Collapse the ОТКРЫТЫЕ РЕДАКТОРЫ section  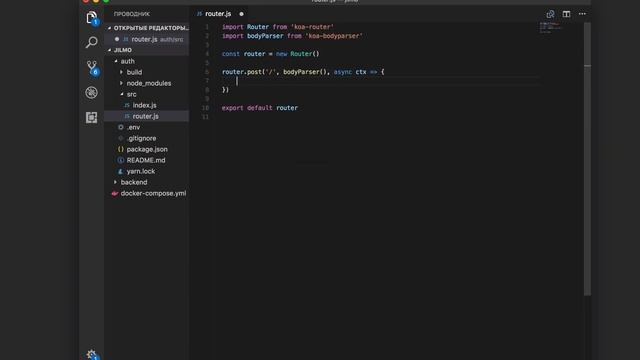pyautogui.click(x=148, y=28)
